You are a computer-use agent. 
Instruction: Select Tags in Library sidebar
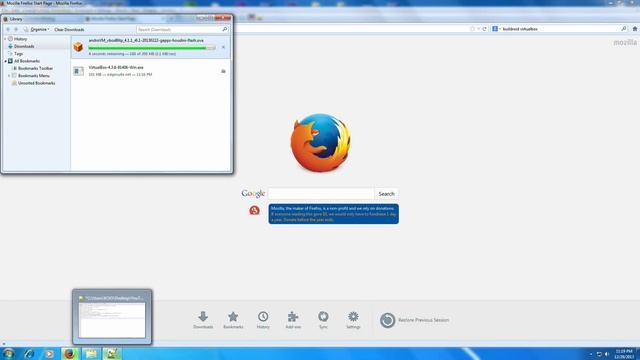point(18,53)
